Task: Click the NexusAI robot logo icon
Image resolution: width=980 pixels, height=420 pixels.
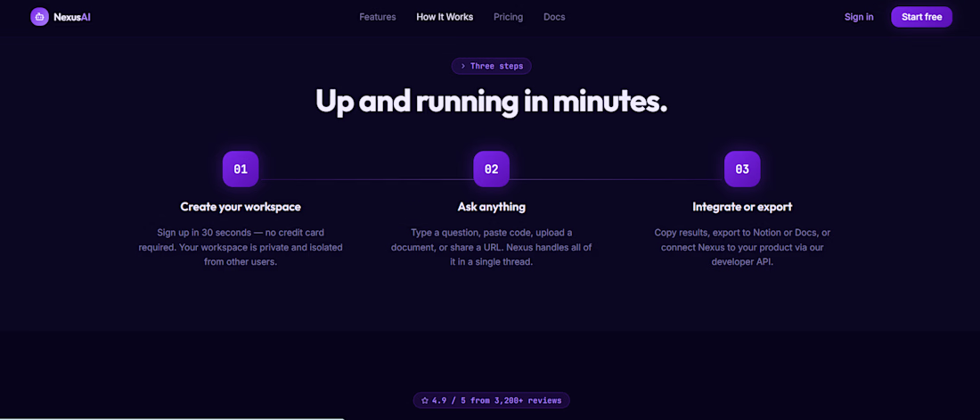Action: [x=39, y=17]
